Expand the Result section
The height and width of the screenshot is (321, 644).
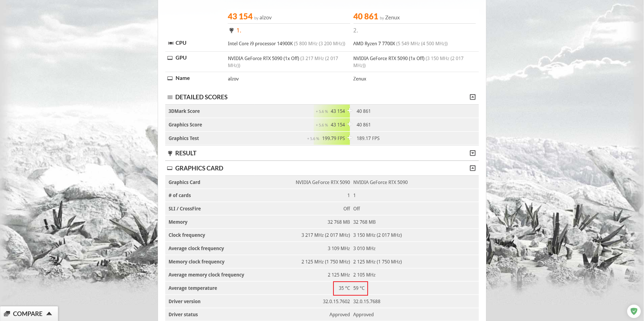tap(472, 153)
